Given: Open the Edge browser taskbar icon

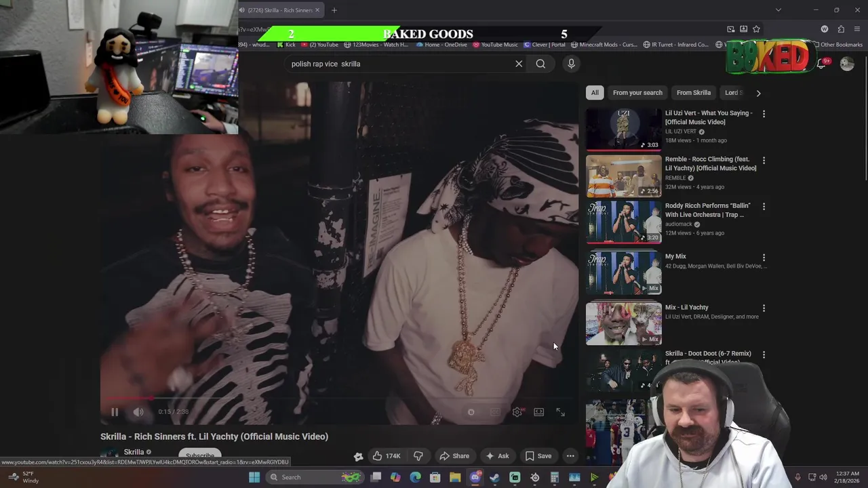Looking at the screenshot, I should (x=415, y=477).
